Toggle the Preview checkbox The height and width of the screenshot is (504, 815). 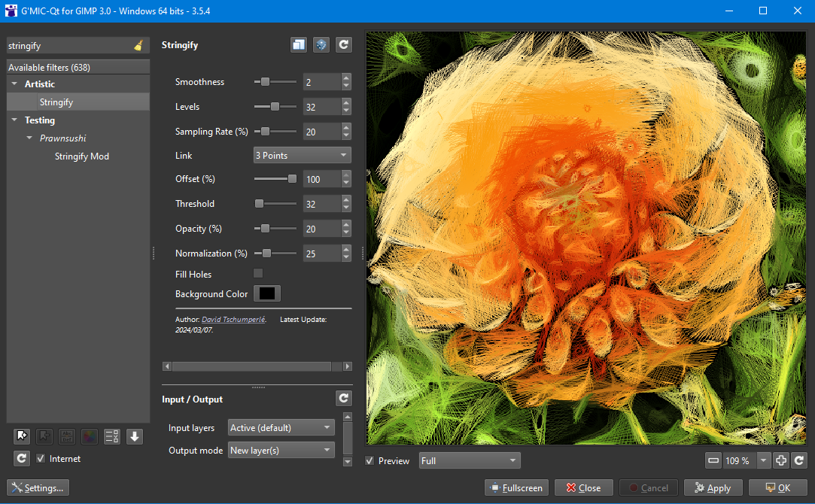[x=368, y=460]
